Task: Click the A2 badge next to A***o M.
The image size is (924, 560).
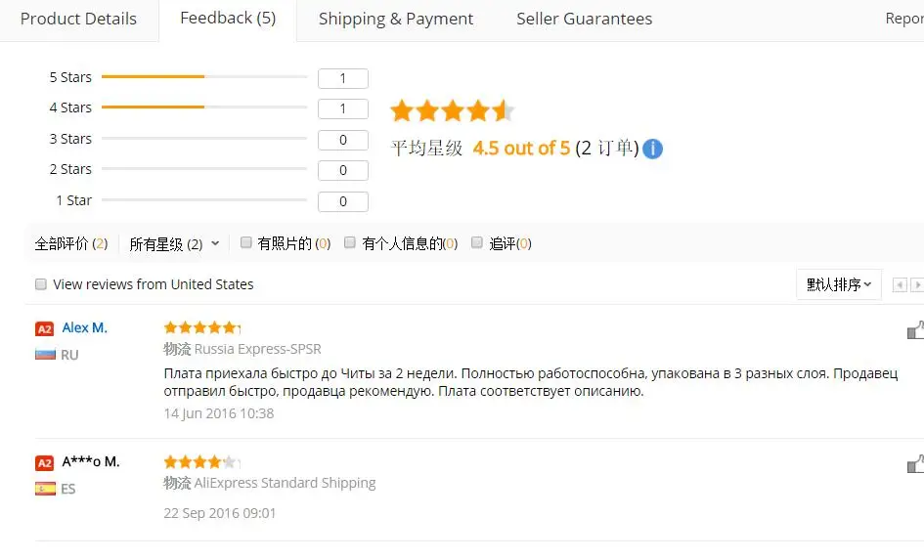Action: tap(44, 462)
